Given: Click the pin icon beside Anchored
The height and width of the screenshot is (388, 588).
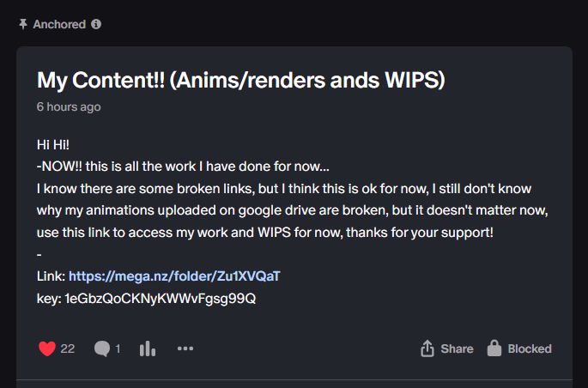Looking at the screenshot, I should 23,25.
